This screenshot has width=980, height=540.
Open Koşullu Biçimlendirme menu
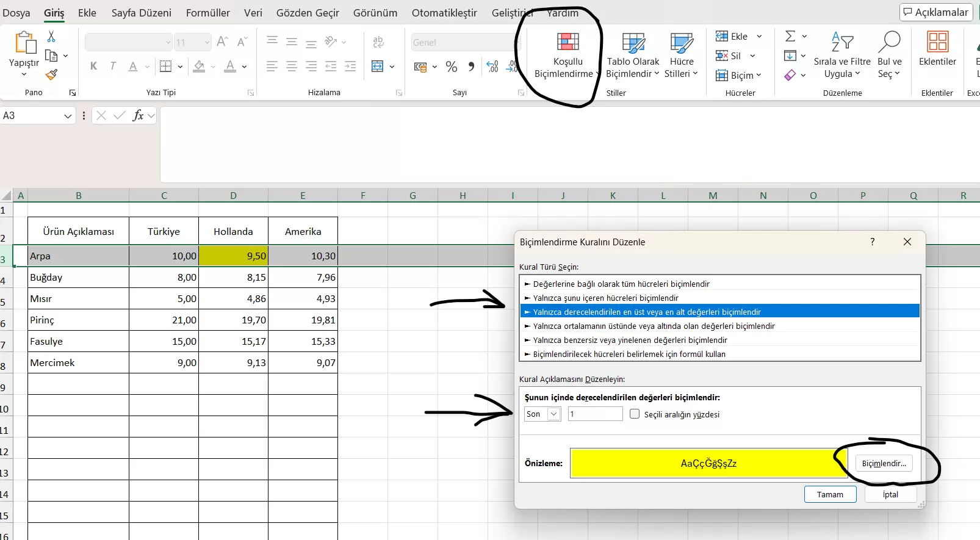click(x=567, y=56)
